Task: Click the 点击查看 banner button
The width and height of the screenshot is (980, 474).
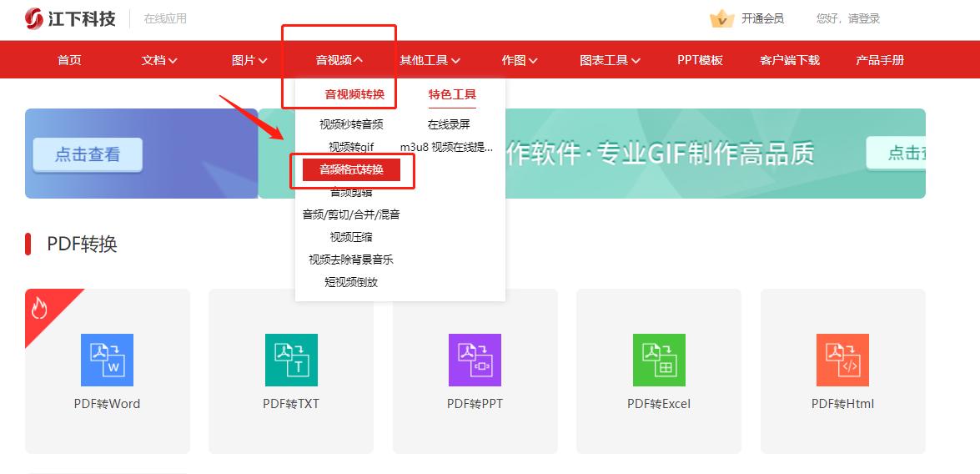Action: 88,154
